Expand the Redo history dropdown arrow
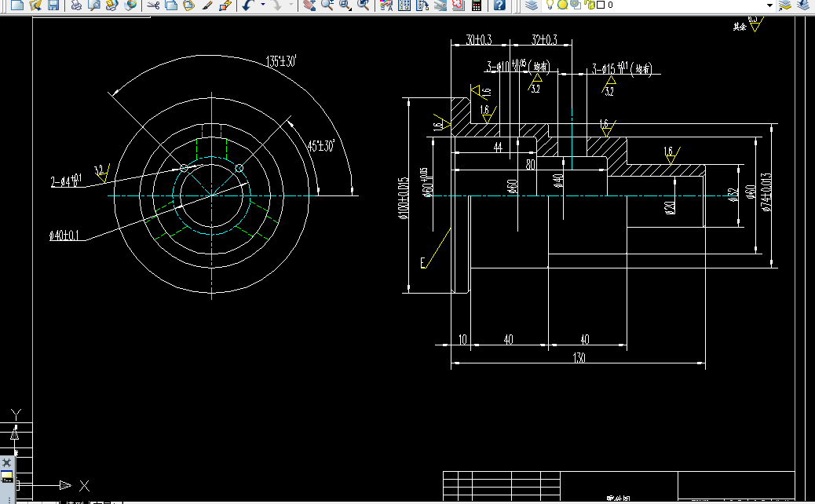 291,5
